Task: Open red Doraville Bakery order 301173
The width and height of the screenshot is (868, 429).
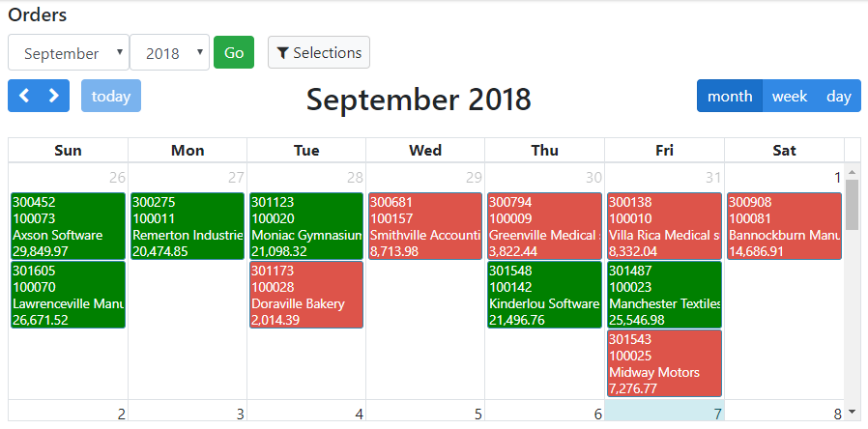Action: (306, 295)
